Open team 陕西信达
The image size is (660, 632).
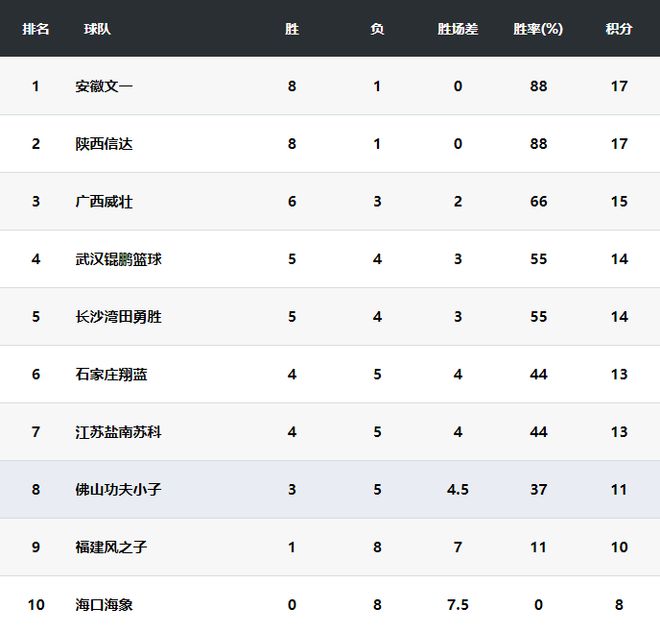click(x=104, y=144)
